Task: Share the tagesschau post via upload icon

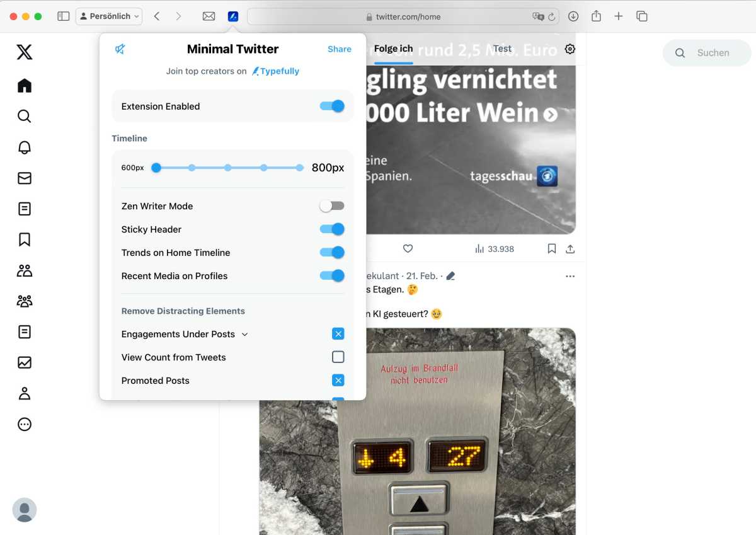Action: pos(570,249)
